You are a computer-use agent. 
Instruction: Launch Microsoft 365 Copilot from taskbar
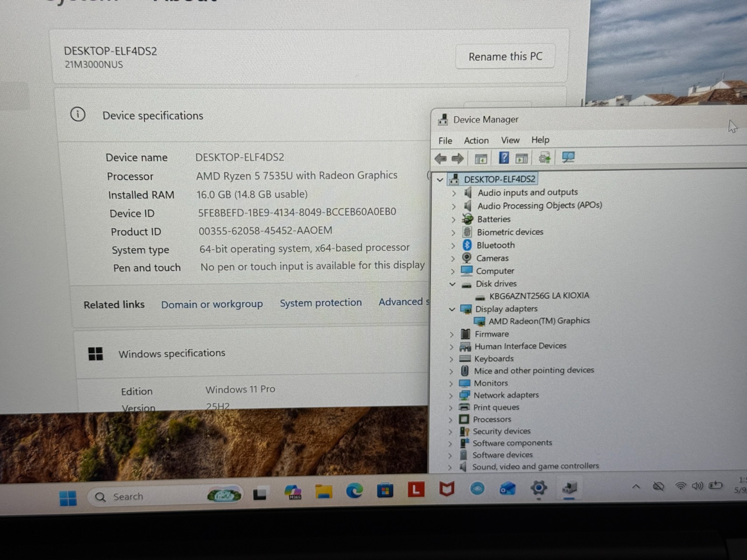coord(293,492)
